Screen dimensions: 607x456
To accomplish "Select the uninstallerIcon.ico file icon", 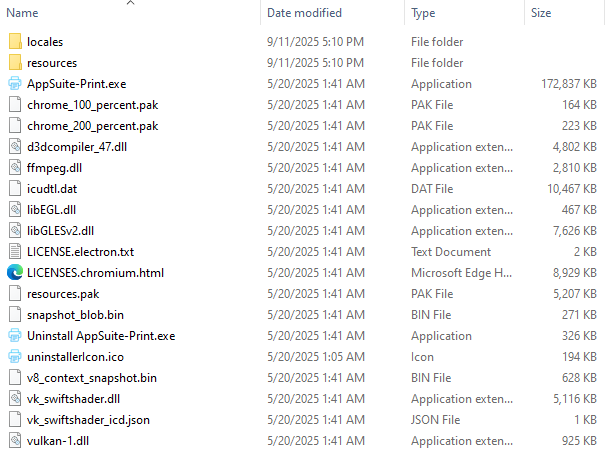I will (x=15, y=356).
